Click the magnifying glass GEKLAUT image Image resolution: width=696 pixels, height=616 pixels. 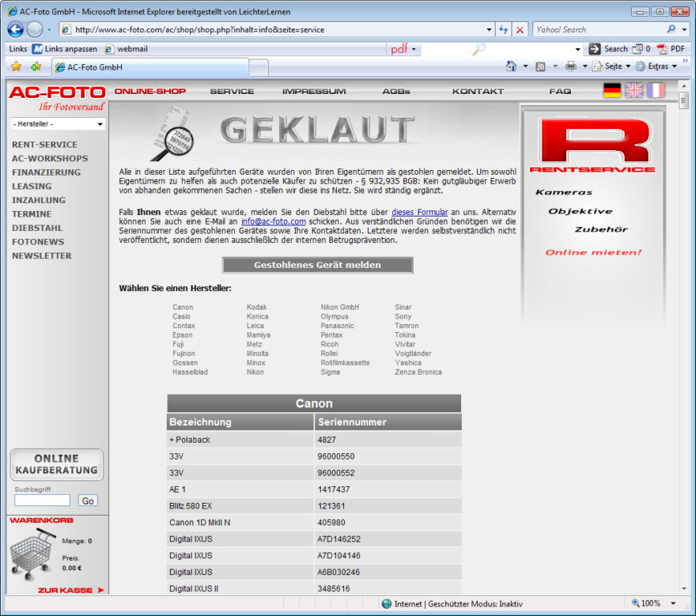point(174,134)
